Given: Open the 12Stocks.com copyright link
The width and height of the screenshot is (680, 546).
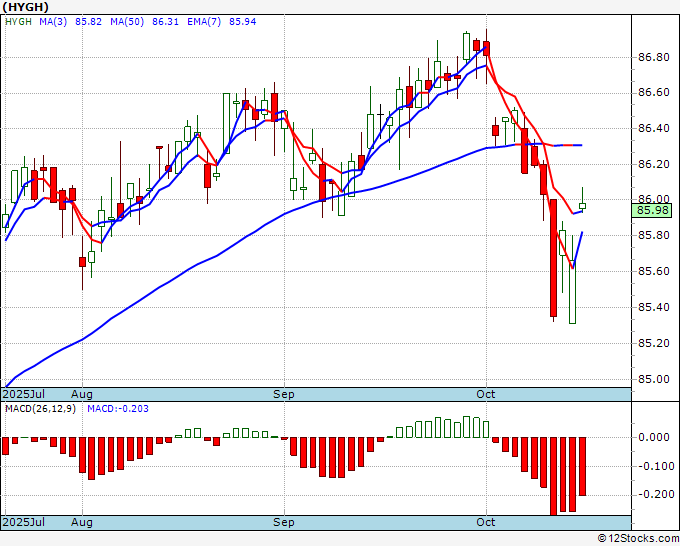Looking at the screenshot, I should click(x=638, y=539).
